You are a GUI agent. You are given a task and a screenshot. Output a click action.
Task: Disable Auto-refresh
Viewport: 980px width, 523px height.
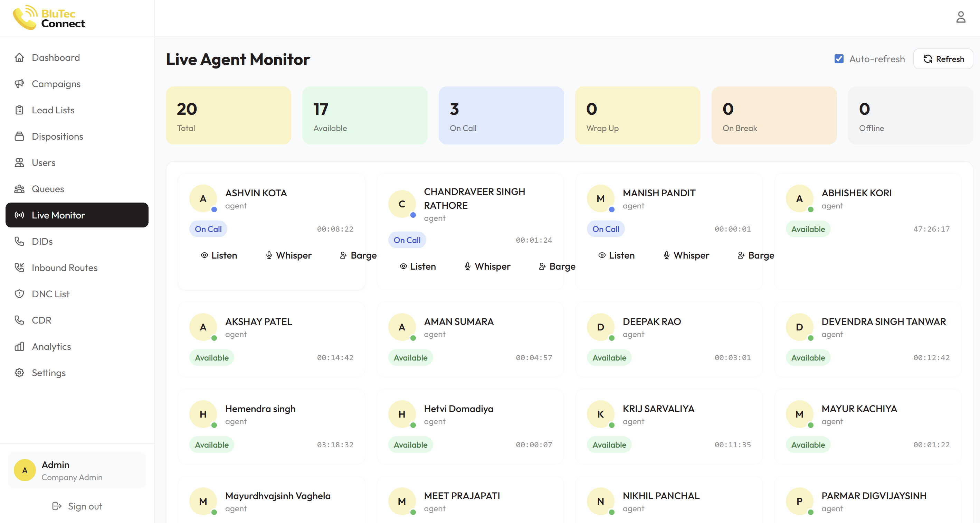(x=839, y=59)
